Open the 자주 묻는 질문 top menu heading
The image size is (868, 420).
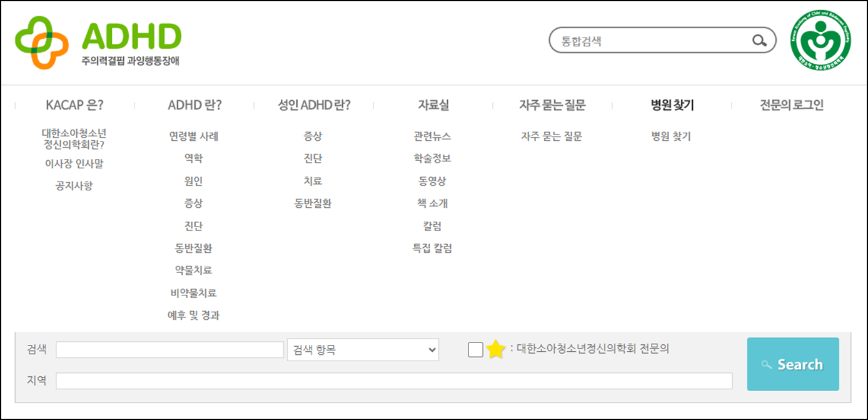pos(552,105)
